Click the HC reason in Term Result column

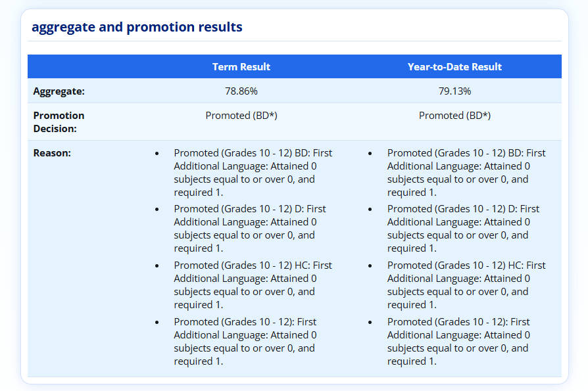253,285
